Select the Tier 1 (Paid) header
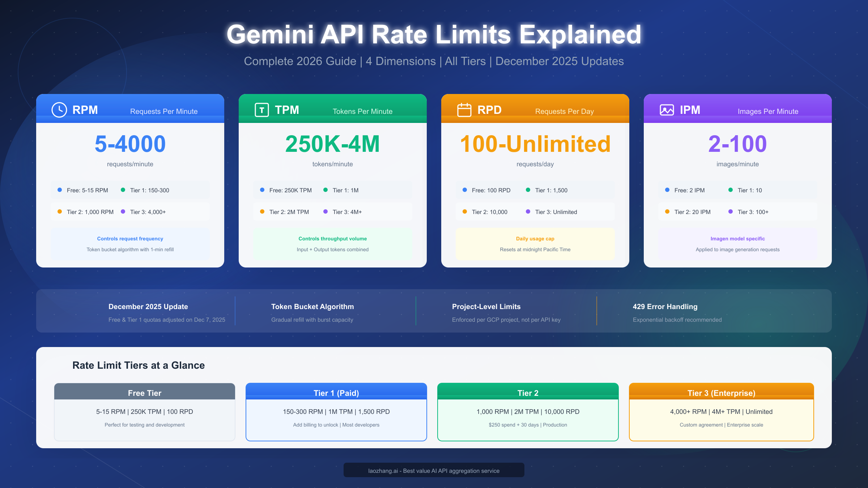The image size is (868, 488). point(336,393)
